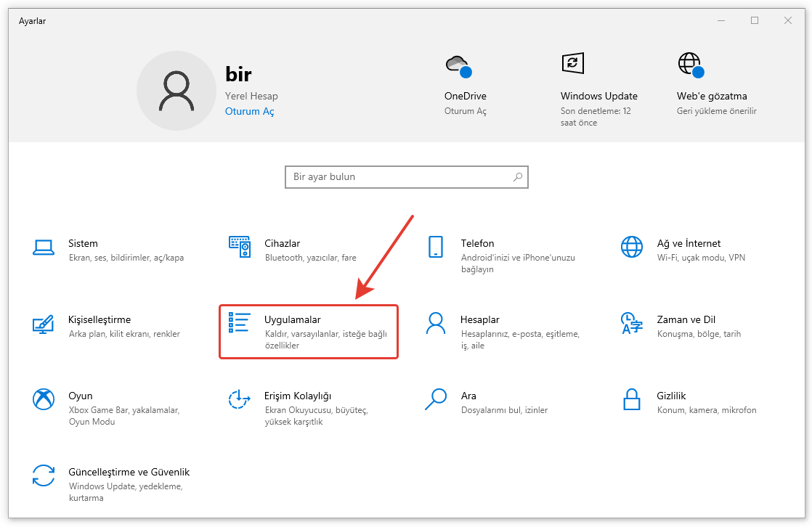Click the Ara magnifier category icon
812x527 pixels.
[x=436, y=399]
